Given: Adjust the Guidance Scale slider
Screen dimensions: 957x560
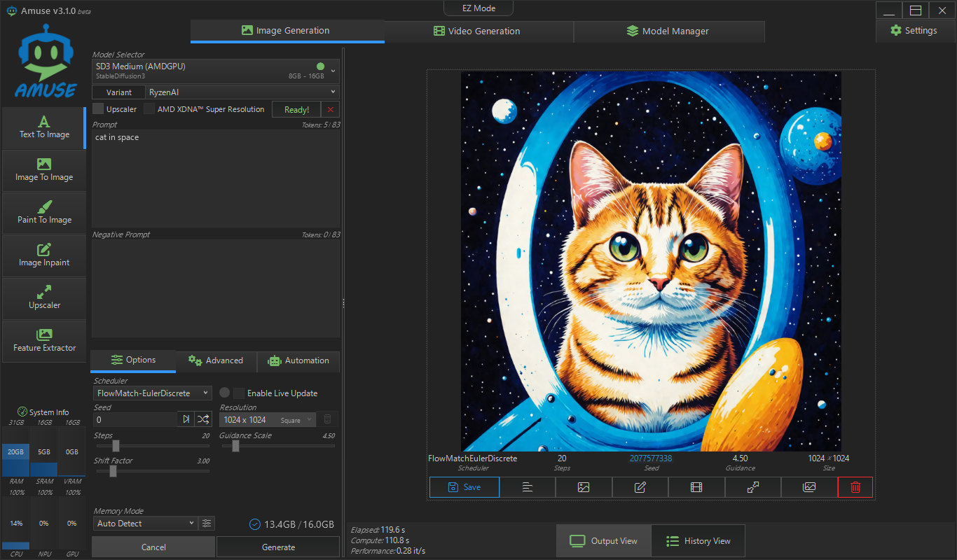Looking at the screenshot, I should 235,446.
